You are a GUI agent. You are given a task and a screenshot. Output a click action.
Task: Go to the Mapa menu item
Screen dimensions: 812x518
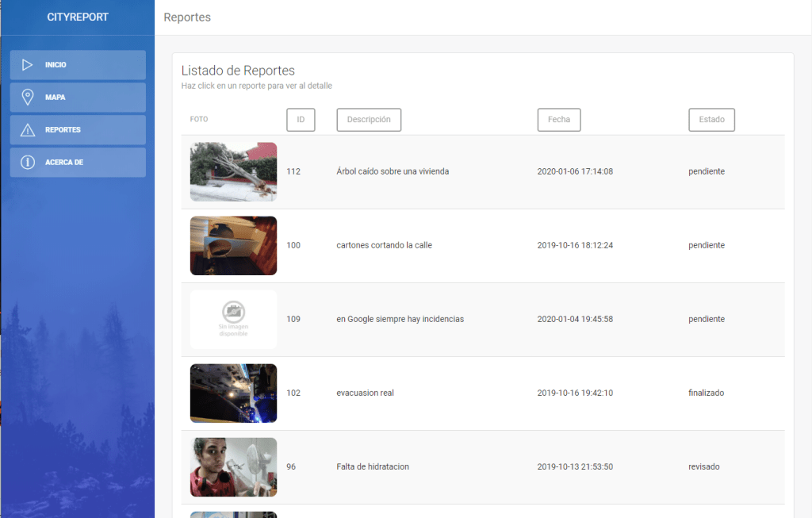click(78, 98)
